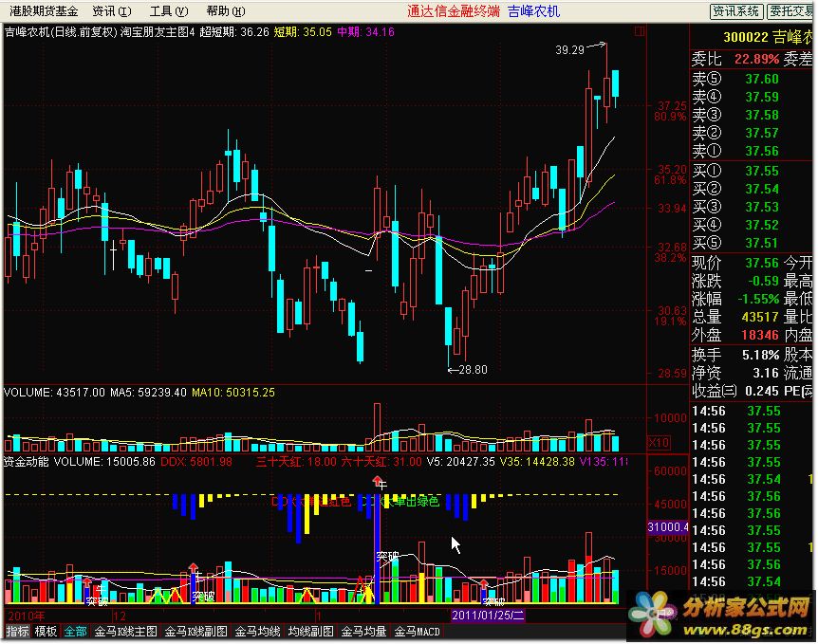Select the 买② 37.54 bid row
The image size is (818, 644).
(752, 189)
